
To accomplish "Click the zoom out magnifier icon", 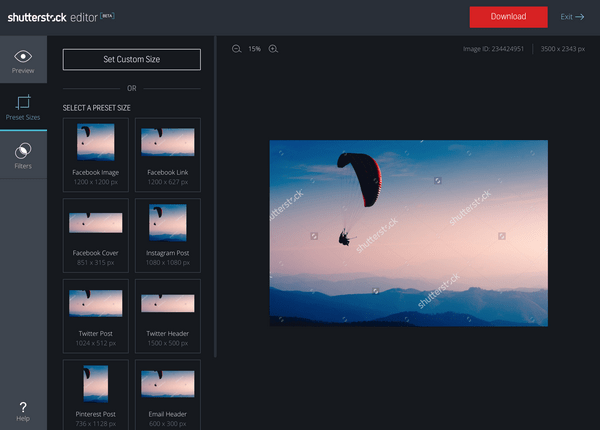I will click(236, 48).
